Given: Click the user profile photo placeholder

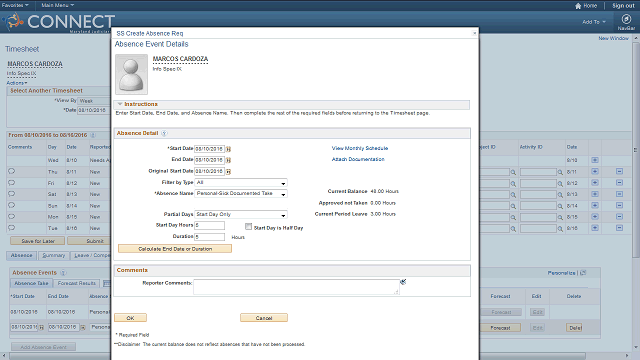Looking at the screenshot, I should pos(131,74).
